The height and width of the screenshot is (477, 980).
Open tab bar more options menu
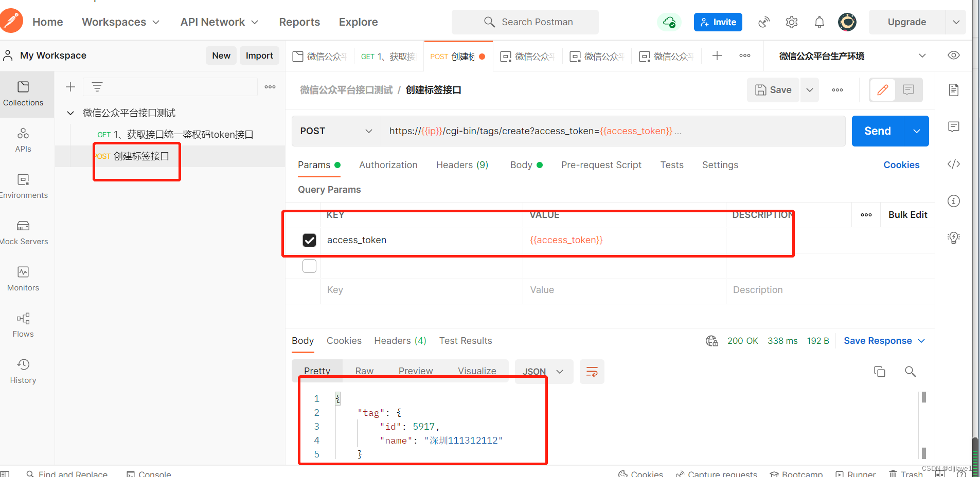(x=745, y=56)
